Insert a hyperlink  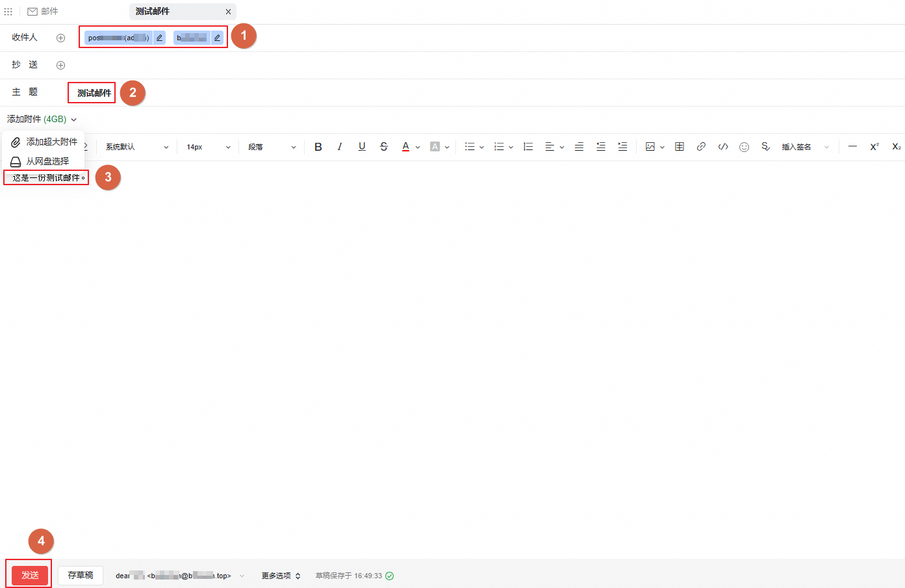tap(701, 147)
